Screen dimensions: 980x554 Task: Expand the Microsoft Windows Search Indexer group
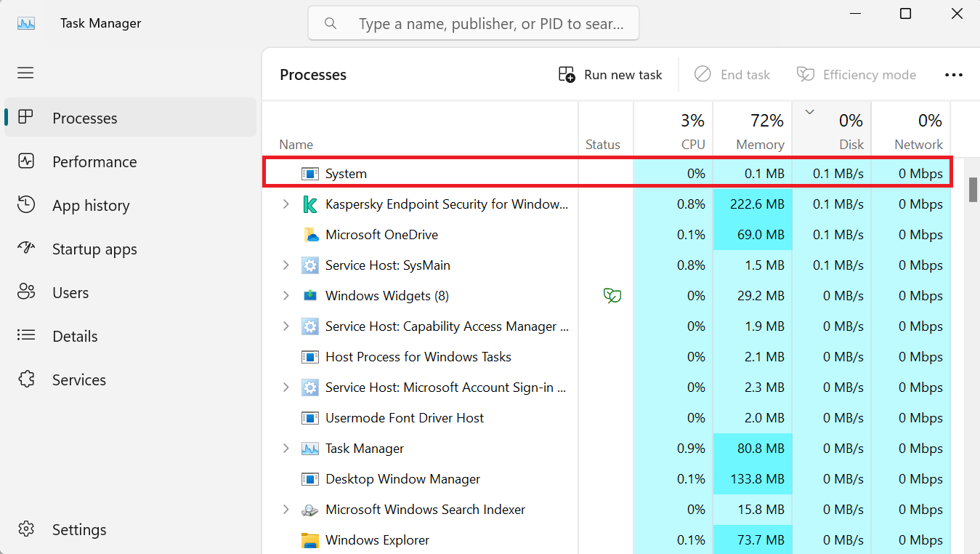tap(286, 510)
